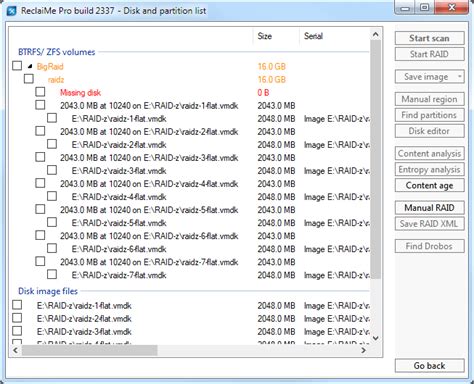Select row 2043.0 MB at 10240 on raidz-5-flat.vmdk
This screenshot has width=474, height=384.
[x=149, y=210]
